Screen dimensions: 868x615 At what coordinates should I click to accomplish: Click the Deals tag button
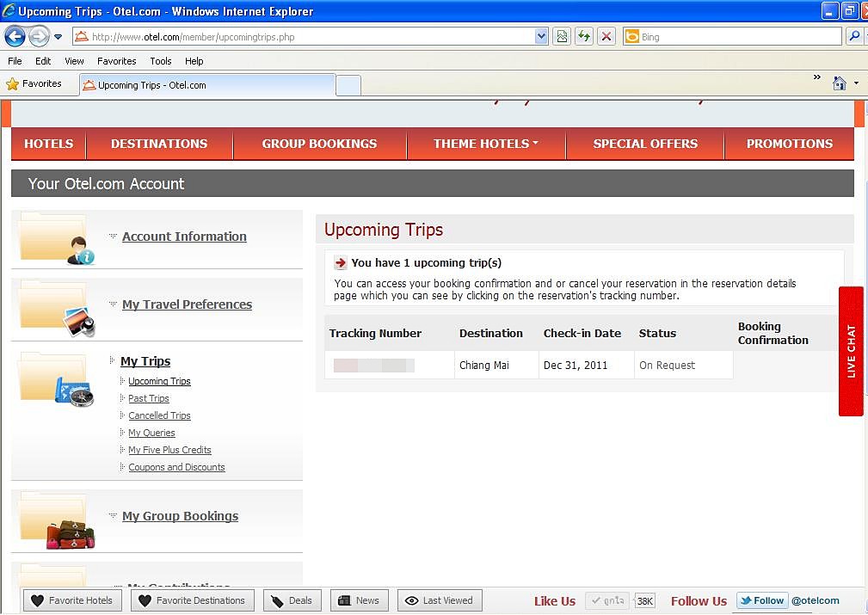[x=292, y=600]
